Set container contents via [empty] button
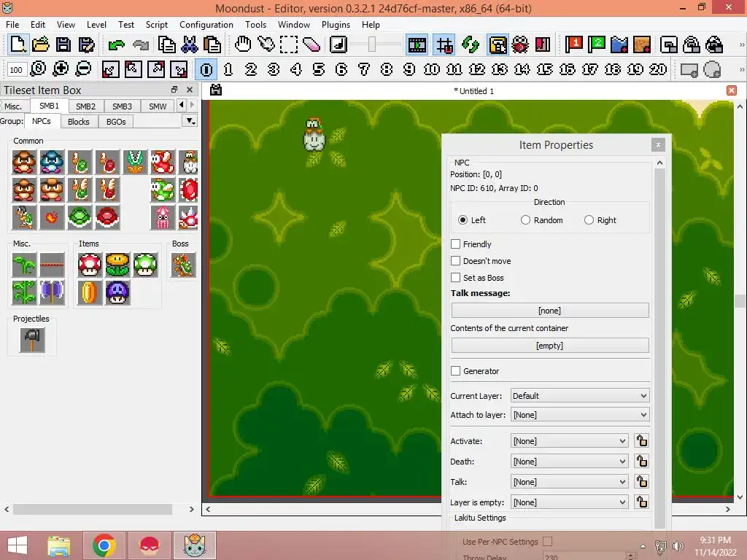The width and height of the screenshot is (747, 560). coord(550,346)
